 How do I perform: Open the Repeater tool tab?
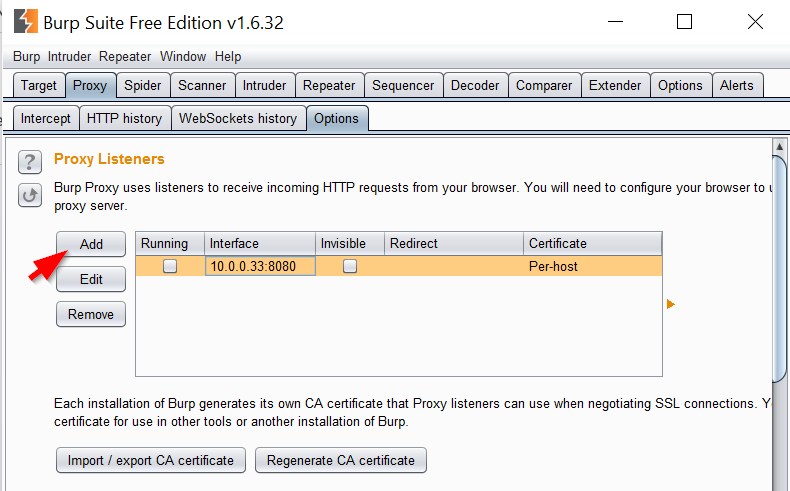329,86
